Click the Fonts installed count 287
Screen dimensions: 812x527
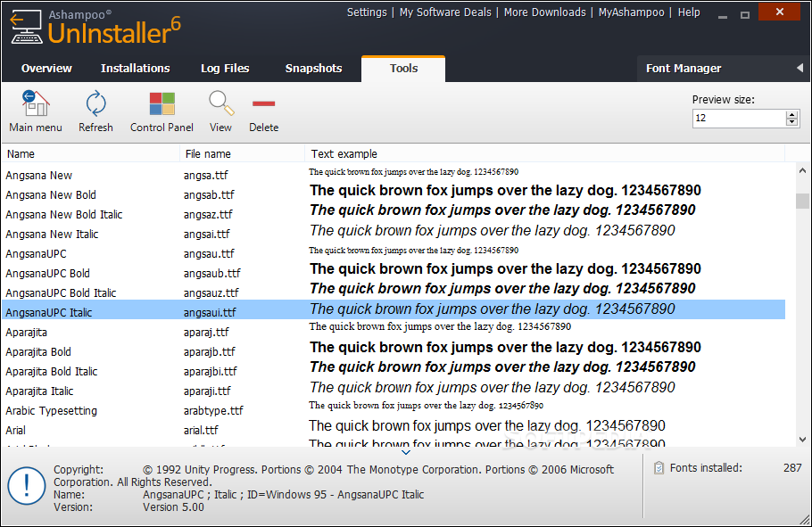pos(792,468)
